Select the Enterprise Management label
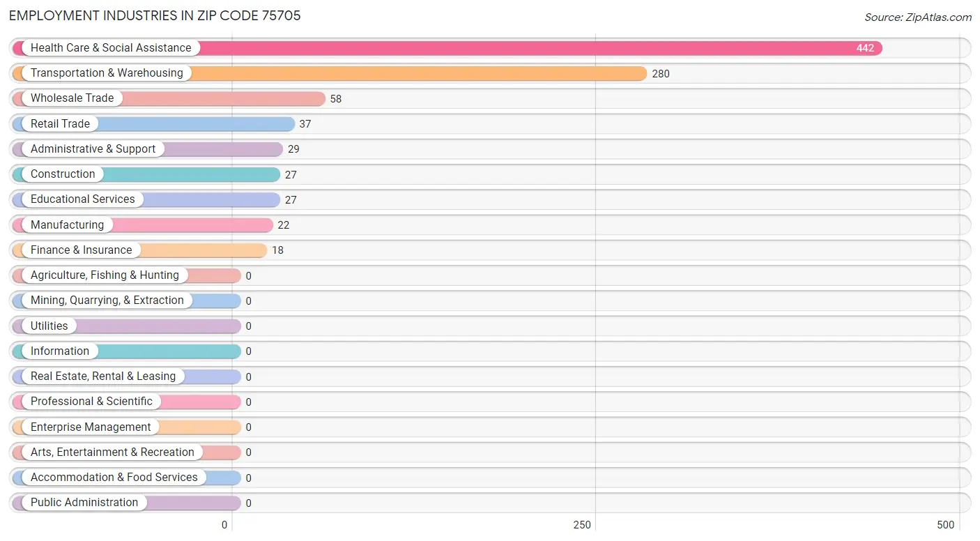 point(91,427)
